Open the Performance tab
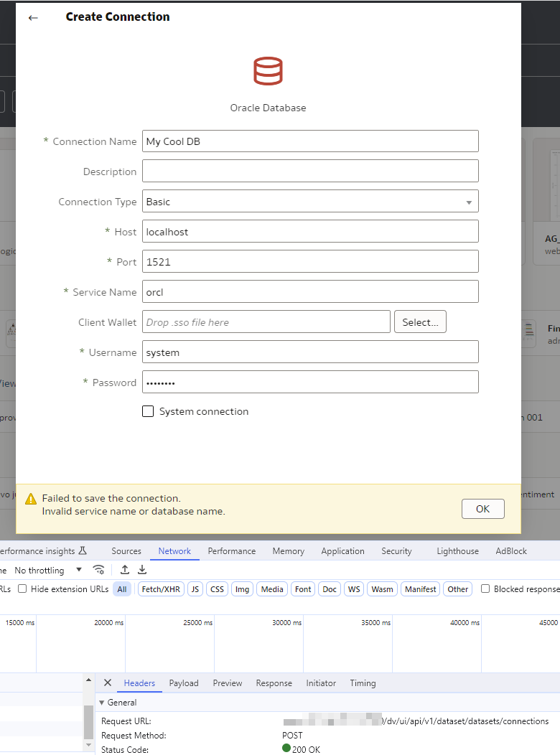 232,551
